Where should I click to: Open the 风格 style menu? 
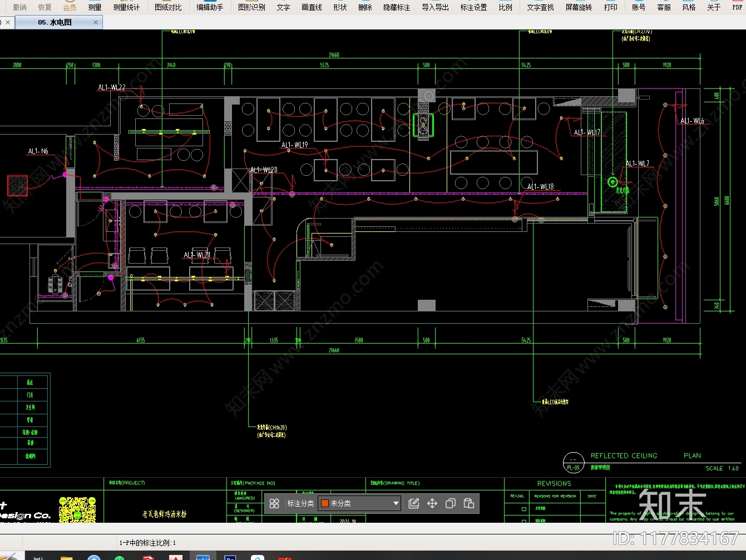(x=689, y=7)
